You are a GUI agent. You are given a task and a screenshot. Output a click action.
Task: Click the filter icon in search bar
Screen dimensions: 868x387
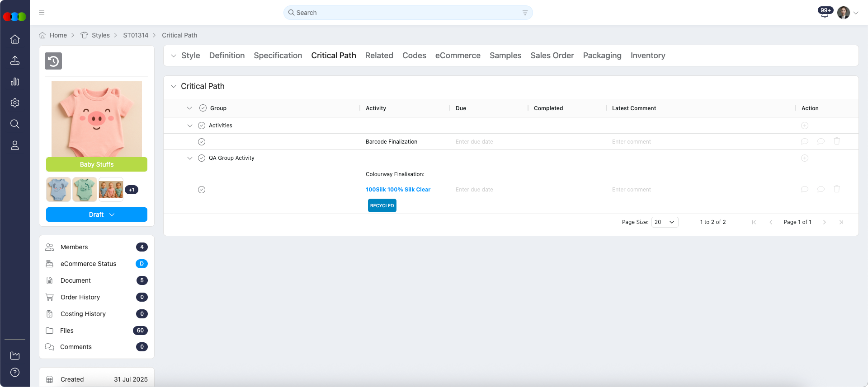pos(525,13)
